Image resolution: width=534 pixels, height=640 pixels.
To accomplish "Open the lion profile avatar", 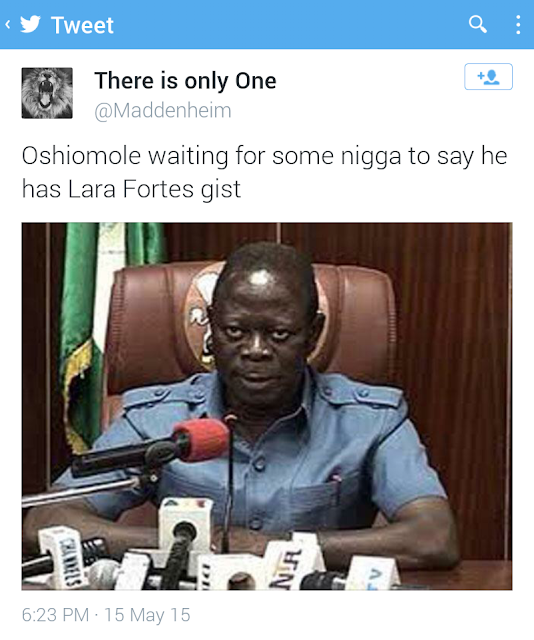I will (x=47, y=93).
